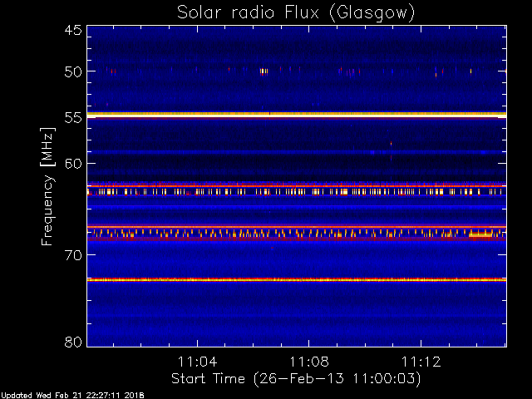Click the 60 frequency tick label
This screenshot has height=399, width=532.
pyautogui.click(x=73, y=164)
